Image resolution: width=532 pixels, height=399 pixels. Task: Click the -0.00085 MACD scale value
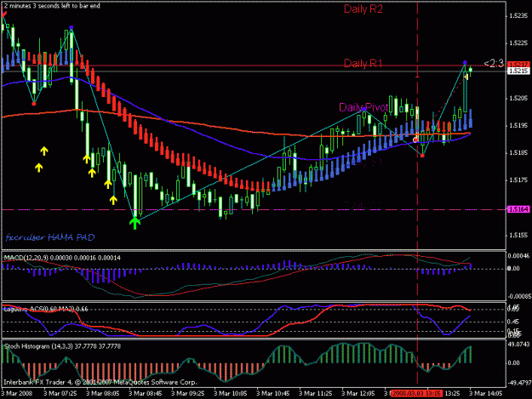click(x=518, y=297)
